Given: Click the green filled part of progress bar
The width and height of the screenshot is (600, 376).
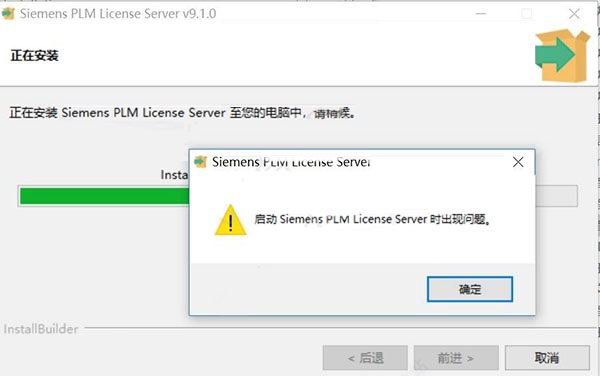Looking at the screenshot, I should click(x=104, y=196).
